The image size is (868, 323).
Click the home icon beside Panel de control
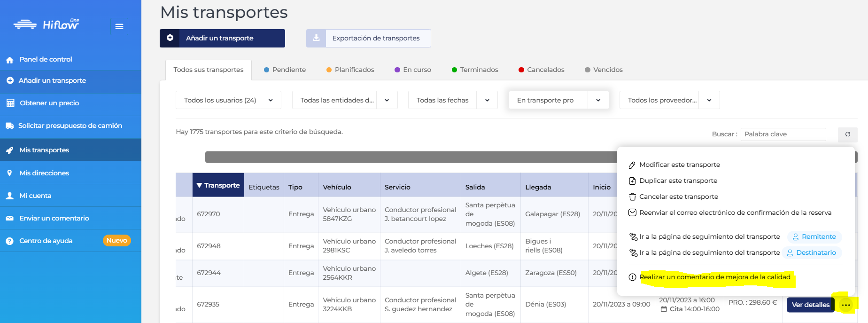point(9,60)
